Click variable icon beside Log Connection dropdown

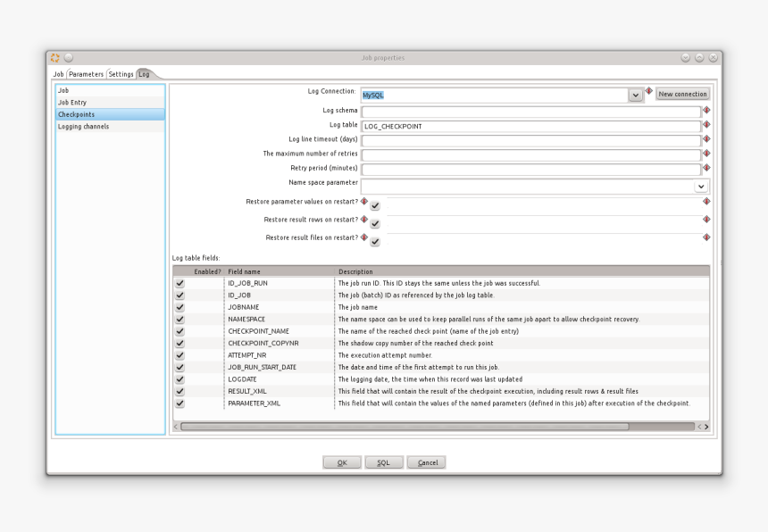point(649,91)
